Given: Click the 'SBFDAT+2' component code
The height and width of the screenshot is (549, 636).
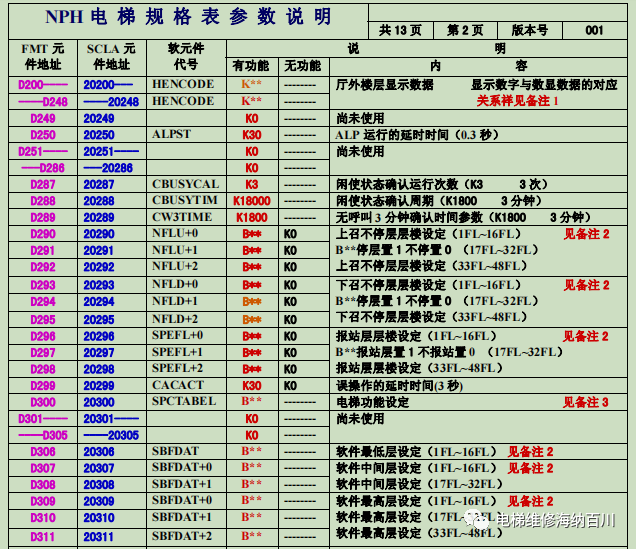Looking at the screenshot, I should 182,536.
